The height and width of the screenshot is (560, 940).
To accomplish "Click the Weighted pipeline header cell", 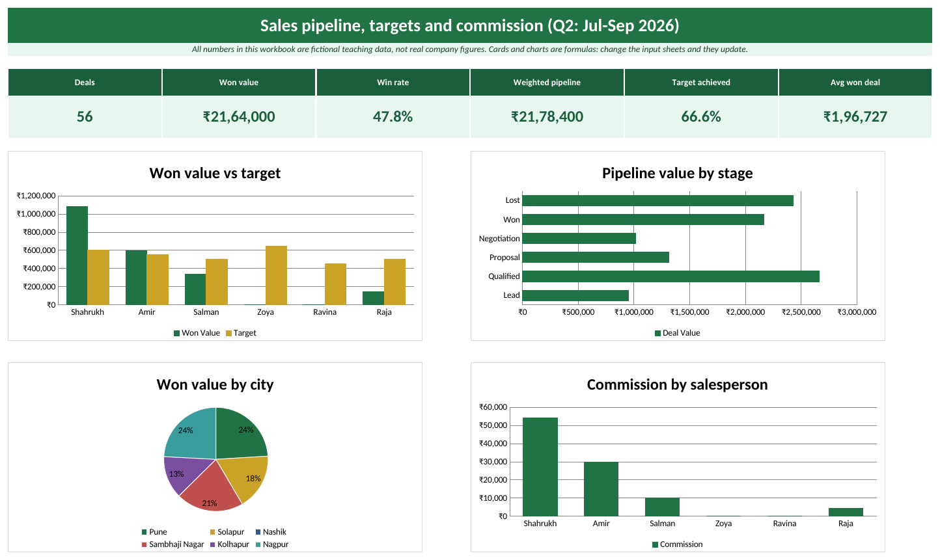I will pos(547,83).
